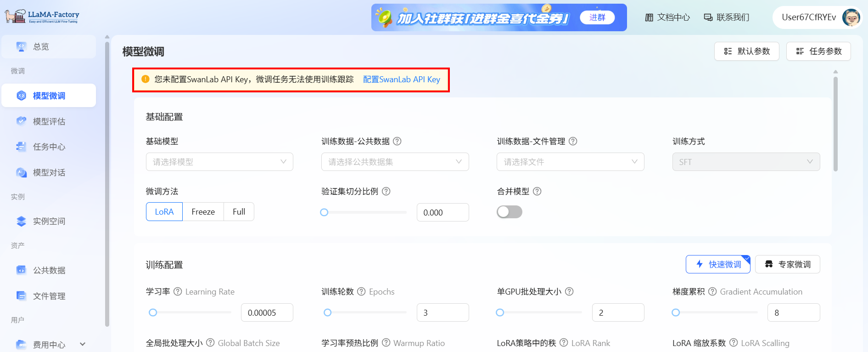Screen dimensions: 868x352
Task: Click help icon next to 梯度累积
Action: 712,292
